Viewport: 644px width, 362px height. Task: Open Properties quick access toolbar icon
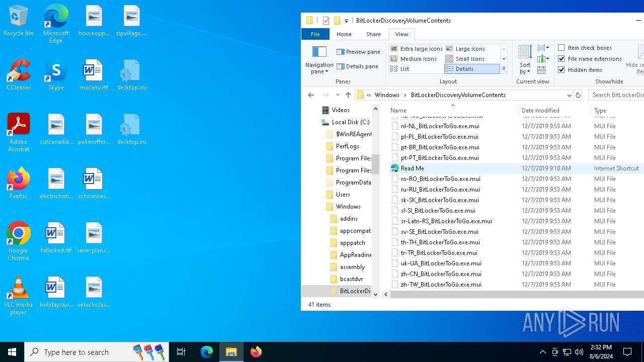326,21
